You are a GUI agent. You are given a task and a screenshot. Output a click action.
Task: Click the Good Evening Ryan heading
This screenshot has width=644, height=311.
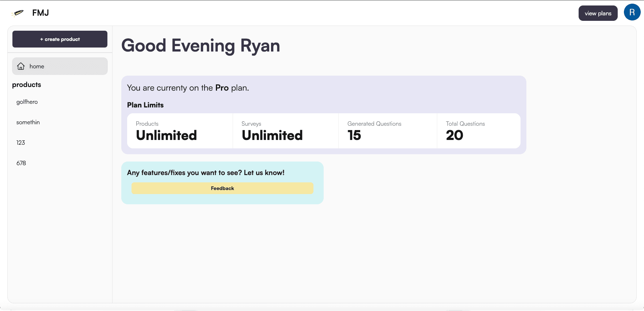pyautogui.click(x=201, y=46)
